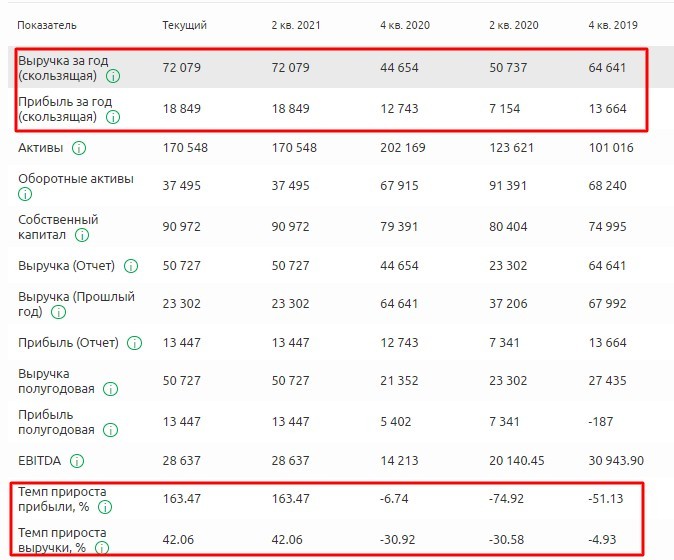This screenshot has width=674, height=560.
Task: Show info for Прибыль полугодовая
Action: coord(110,430)
